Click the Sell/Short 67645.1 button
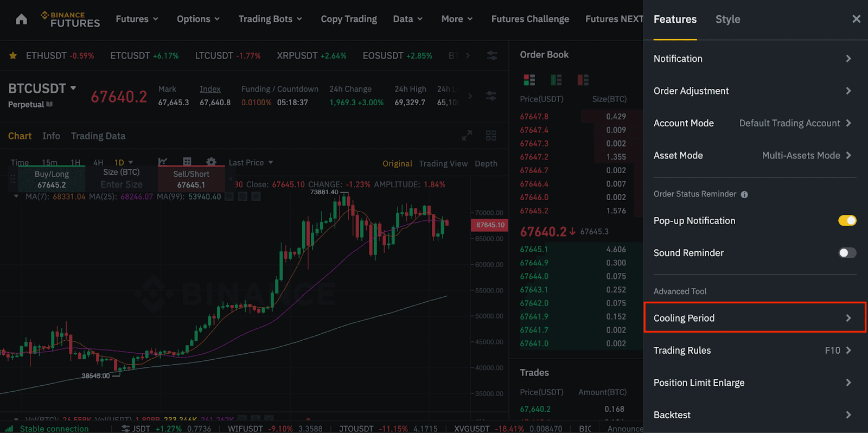The width and height of the screenshot is (868, 433). tap(191, 179)
